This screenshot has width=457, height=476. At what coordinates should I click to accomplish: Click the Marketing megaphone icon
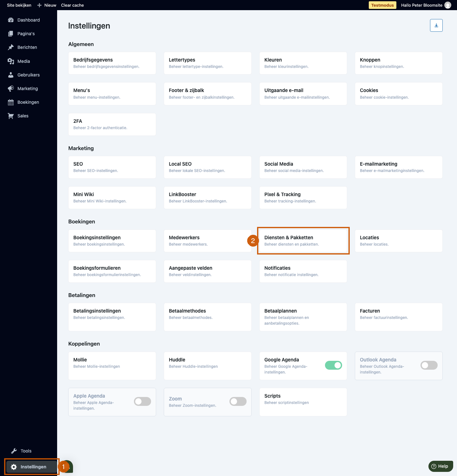point(11,89)
